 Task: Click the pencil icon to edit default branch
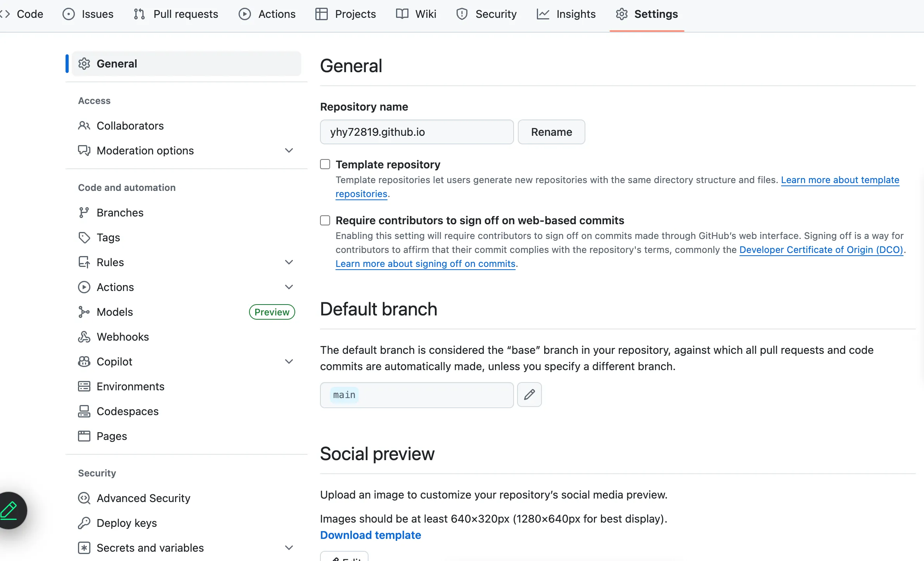pos(529,395)
